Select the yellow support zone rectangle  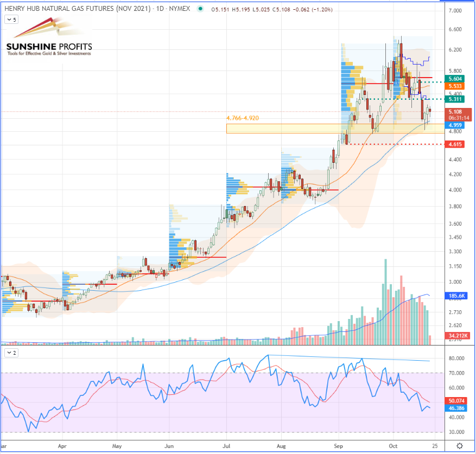tap(335, 129)
